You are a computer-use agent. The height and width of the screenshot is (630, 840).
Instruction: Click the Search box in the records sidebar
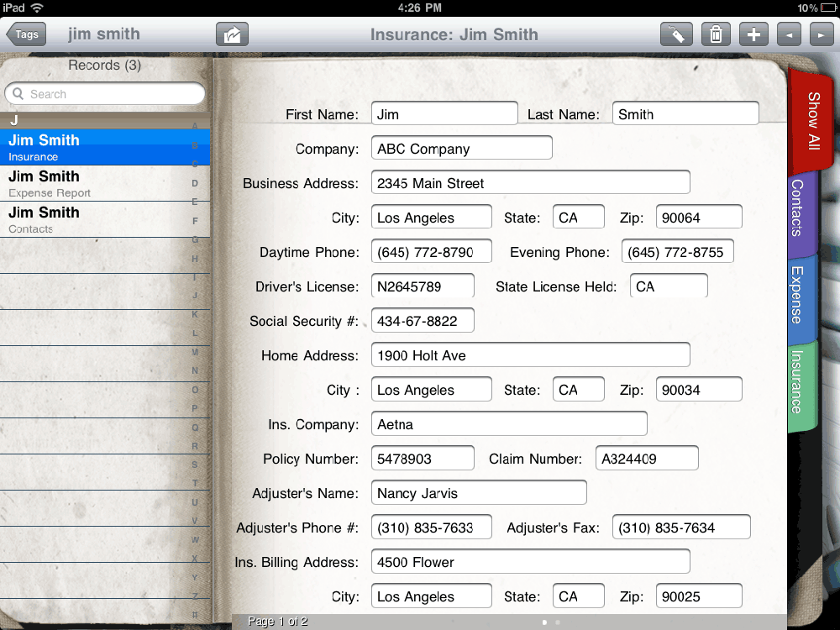pos(104,93)
